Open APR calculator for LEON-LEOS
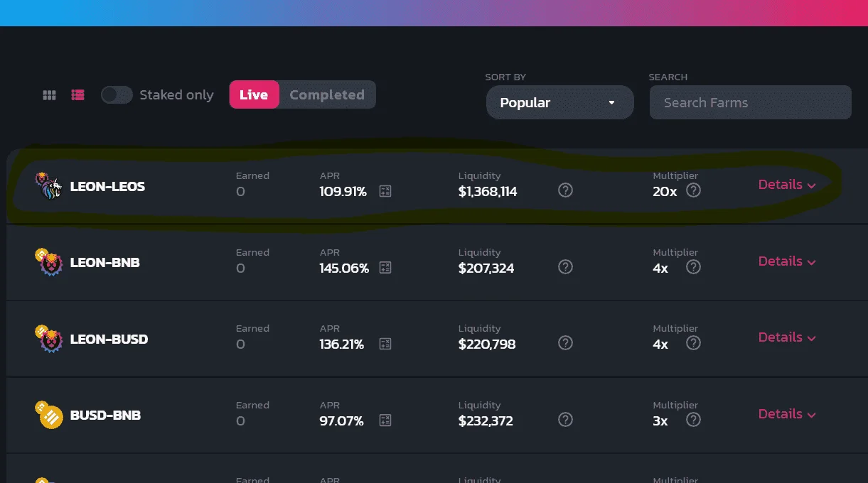 [x=385, y=191]
